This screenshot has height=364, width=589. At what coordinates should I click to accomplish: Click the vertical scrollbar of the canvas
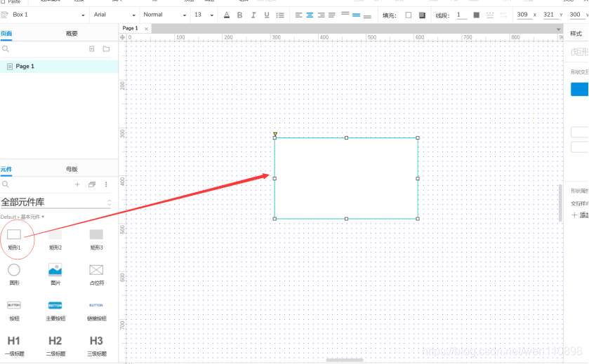[x=560, y=203]
